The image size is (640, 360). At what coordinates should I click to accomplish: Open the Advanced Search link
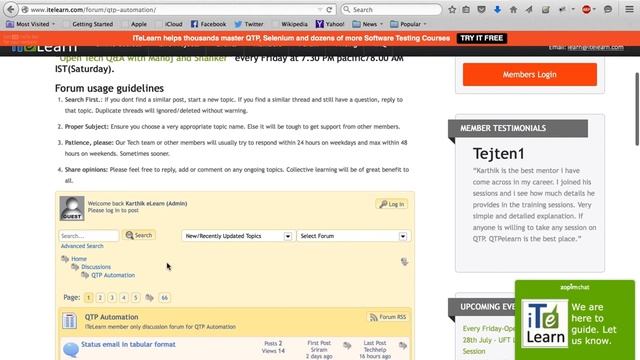[x=82, y=246]
